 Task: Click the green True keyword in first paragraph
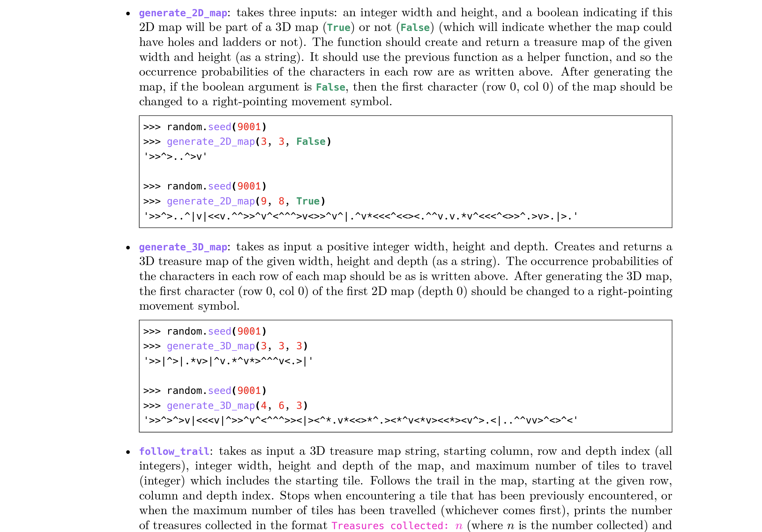(339, 27)
